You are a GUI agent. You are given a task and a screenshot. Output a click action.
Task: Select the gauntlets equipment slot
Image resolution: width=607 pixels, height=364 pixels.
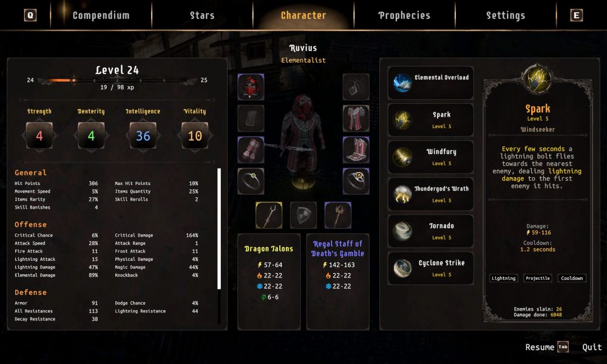(x=251, y=150)
